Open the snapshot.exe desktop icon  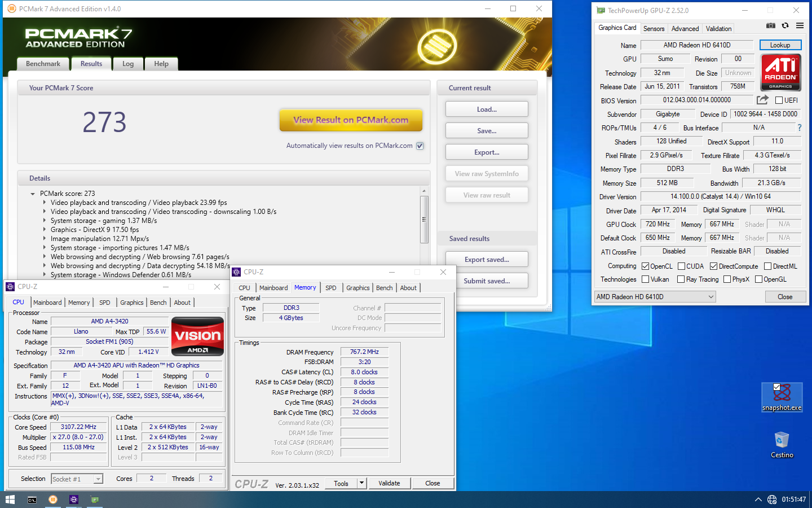(x=782, y=397)
